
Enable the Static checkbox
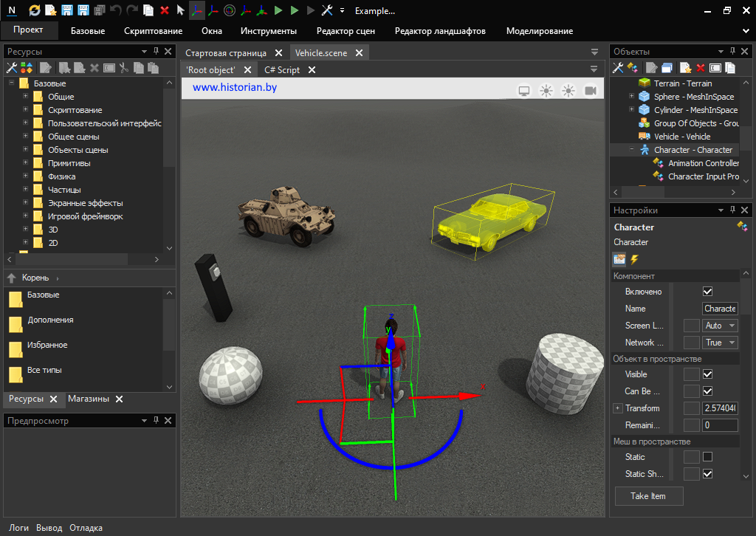(x=707, y=457)
